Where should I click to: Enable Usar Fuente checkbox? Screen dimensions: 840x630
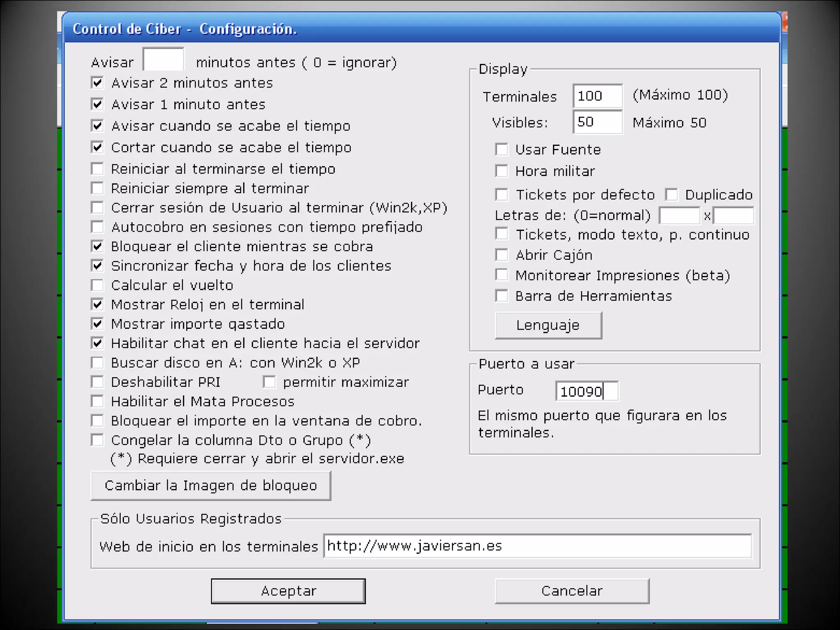click(x=502, y=149)
